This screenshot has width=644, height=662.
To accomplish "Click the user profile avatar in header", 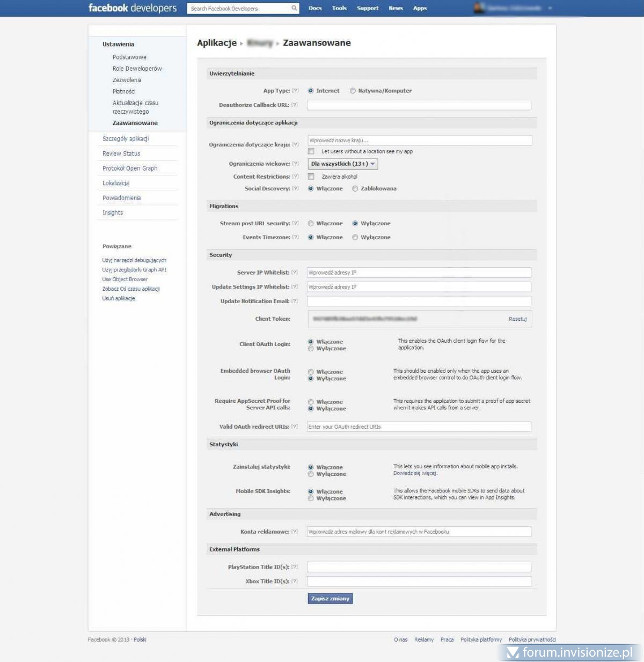I will click(479, 8).
